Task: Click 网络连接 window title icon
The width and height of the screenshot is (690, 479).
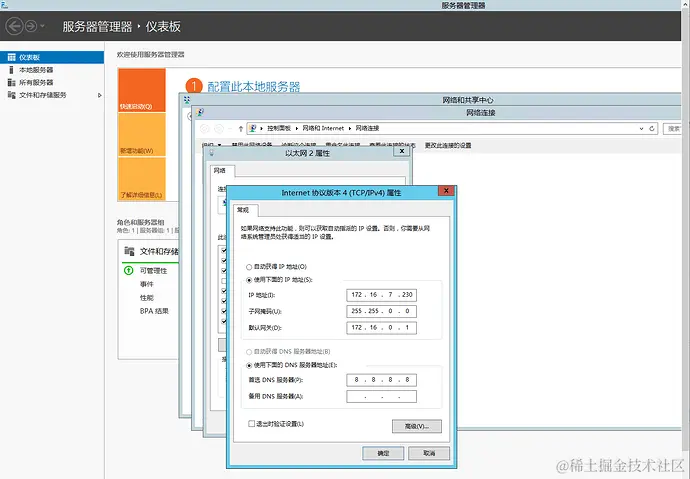Action: click(x=200, y=113)
